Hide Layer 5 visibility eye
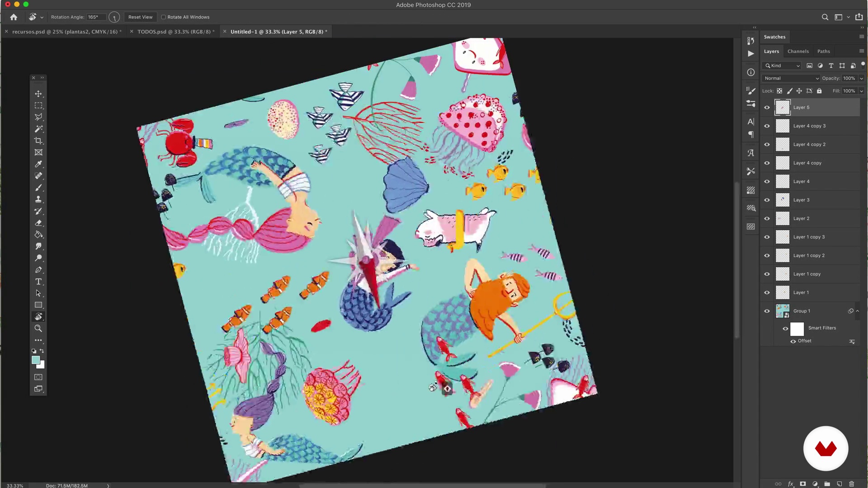The height and width of the screenshot is (488, 868). point(767,108)
